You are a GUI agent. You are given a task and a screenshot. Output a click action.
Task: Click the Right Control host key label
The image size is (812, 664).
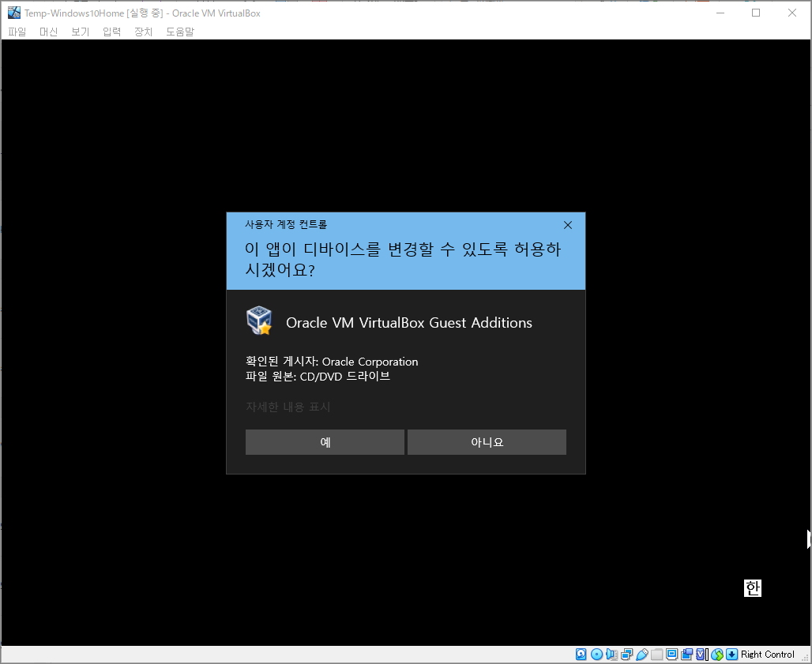coord(768,655)
